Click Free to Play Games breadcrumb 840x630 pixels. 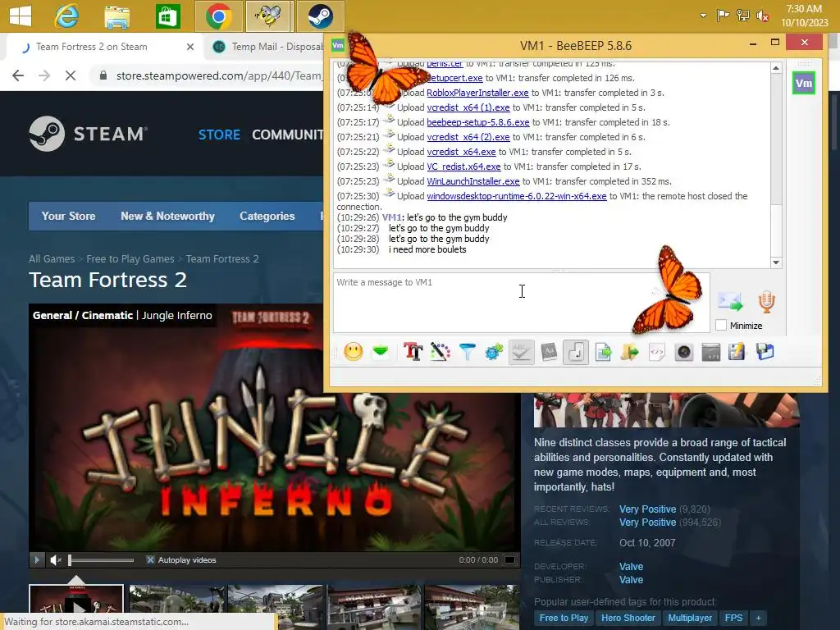[x=130, y=258]
